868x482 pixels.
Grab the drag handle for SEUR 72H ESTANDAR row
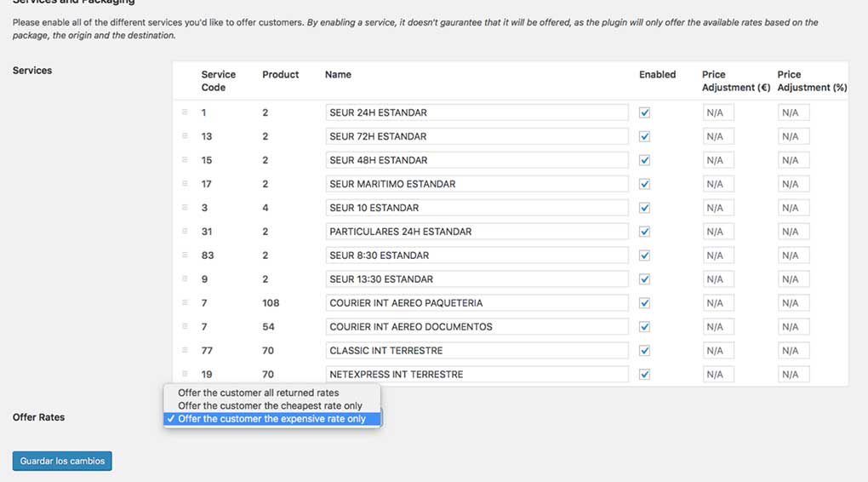click(185, 135)
